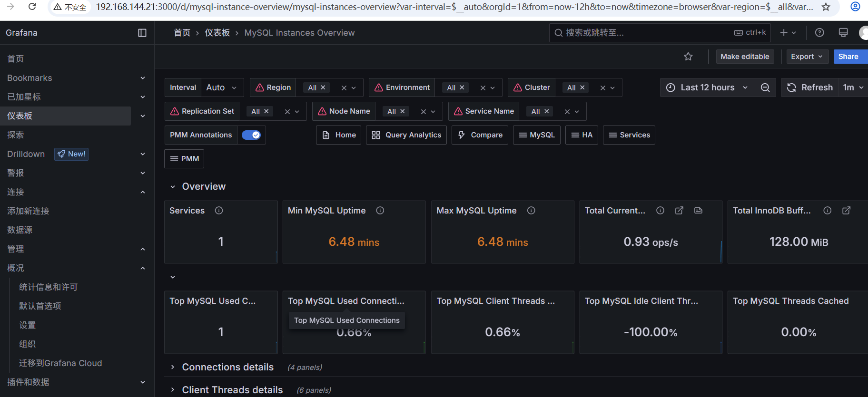
Task: Click the monitor news icon in header
Action: (843, 32)
